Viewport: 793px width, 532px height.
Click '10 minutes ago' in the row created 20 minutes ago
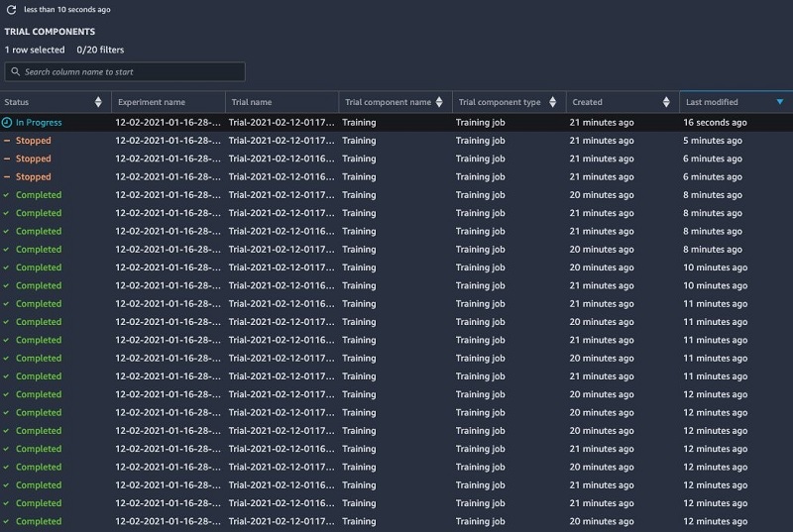(x=715, y=267)
